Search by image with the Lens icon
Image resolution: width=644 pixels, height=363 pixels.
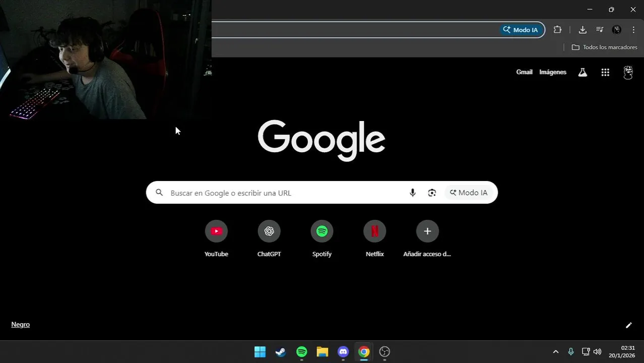432,193
